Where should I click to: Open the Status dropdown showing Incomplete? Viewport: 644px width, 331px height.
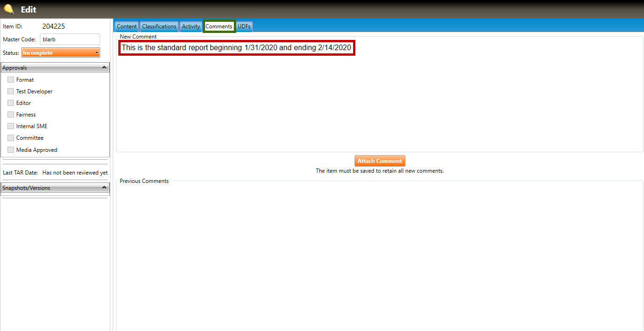pos(60,53)
